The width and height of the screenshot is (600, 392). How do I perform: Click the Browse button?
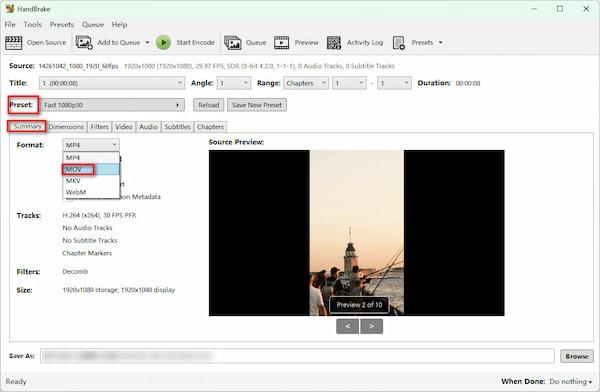click(x=577, y=356)
